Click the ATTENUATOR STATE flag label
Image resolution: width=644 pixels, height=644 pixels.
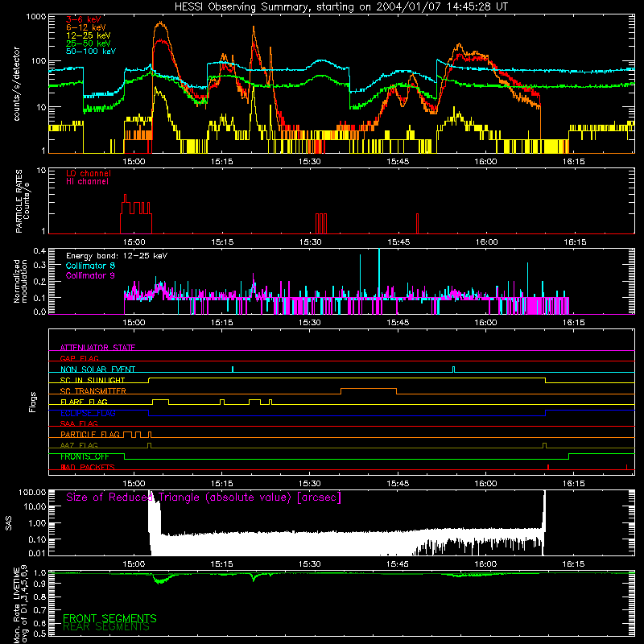97,348
